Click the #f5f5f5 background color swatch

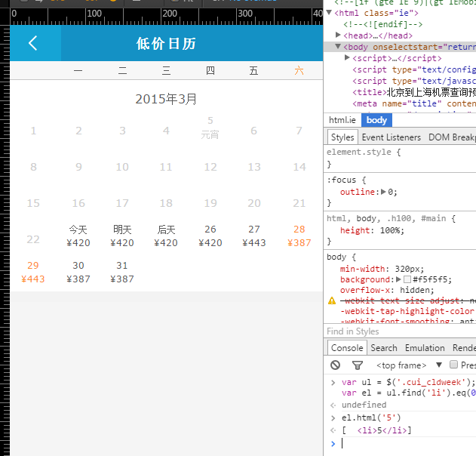coord(407,279)
